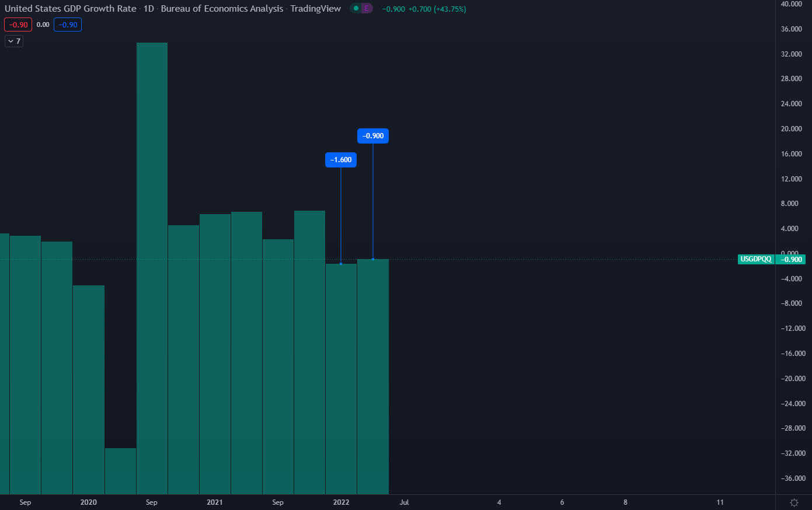Open chart settings gear icon
Viewport: 812px width, 510px height.
[x=794, y=502]
